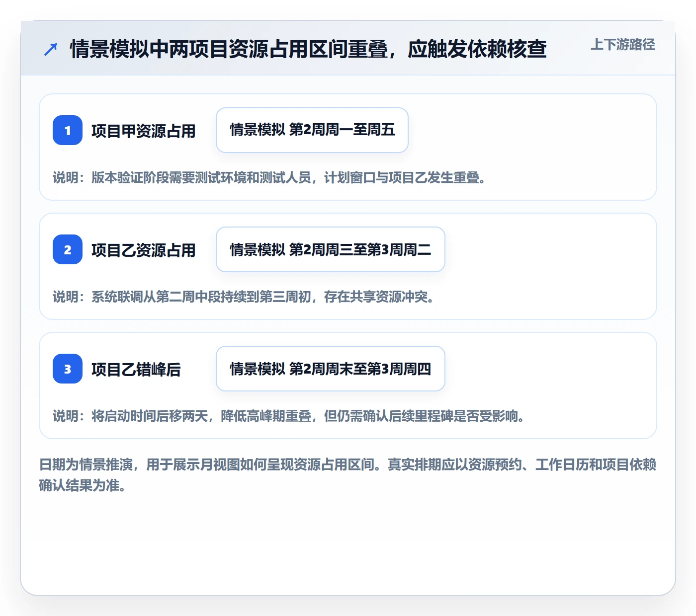Click the diagonal arrow icon in header
Viewport: 696px width, 616px height.
click(51, 49)
